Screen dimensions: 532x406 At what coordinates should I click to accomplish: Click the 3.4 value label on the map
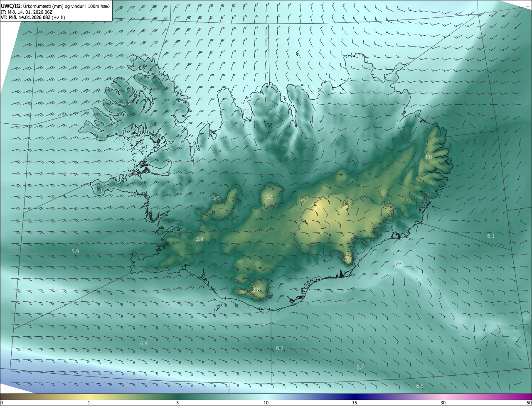(199, 239)
